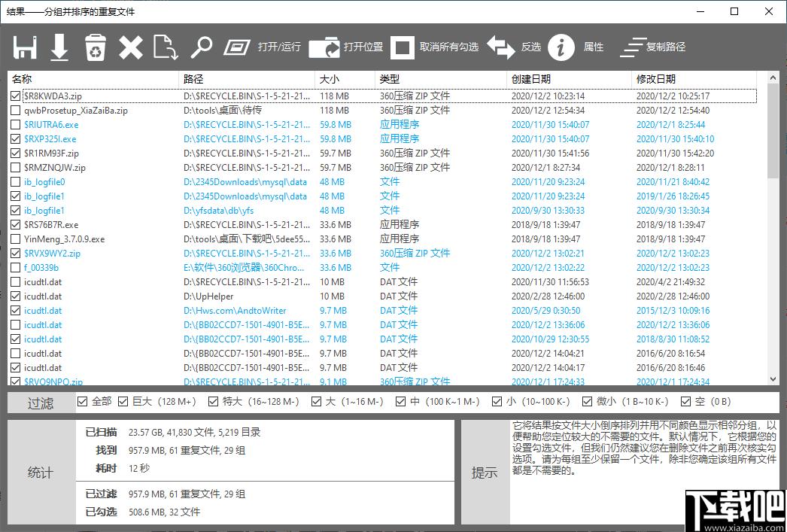Click the download arrow icon in toolbar
The width and height of the screenshot is (787, 532).
coord(59,47)
